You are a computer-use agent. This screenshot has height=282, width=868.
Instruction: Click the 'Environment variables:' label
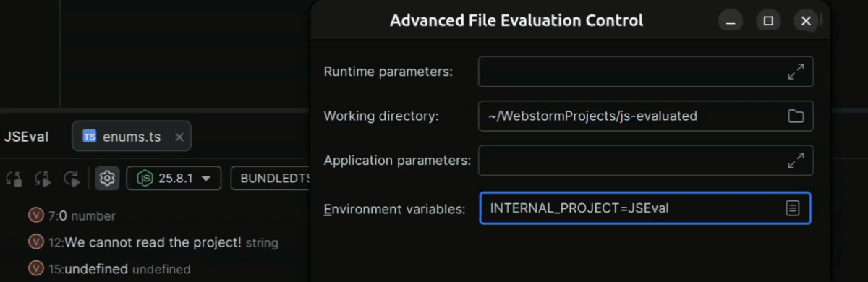point(394,209)
